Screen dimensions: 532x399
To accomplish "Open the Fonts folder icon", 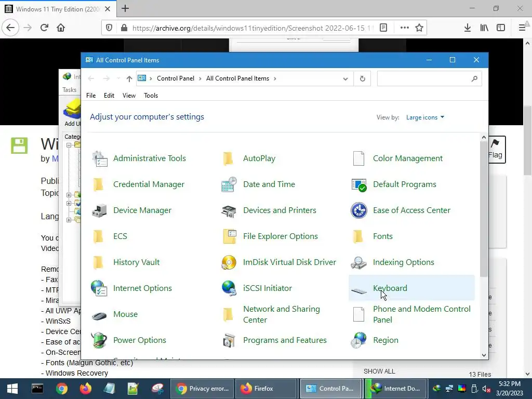I will (x=358, y=236).
